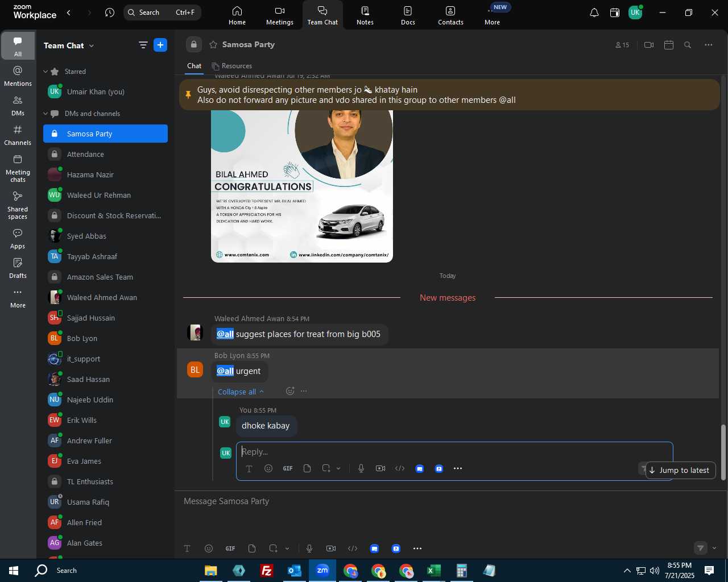Screen dimensions: 728x582
Task: Click the Reply input field
Action: [454, 452]
